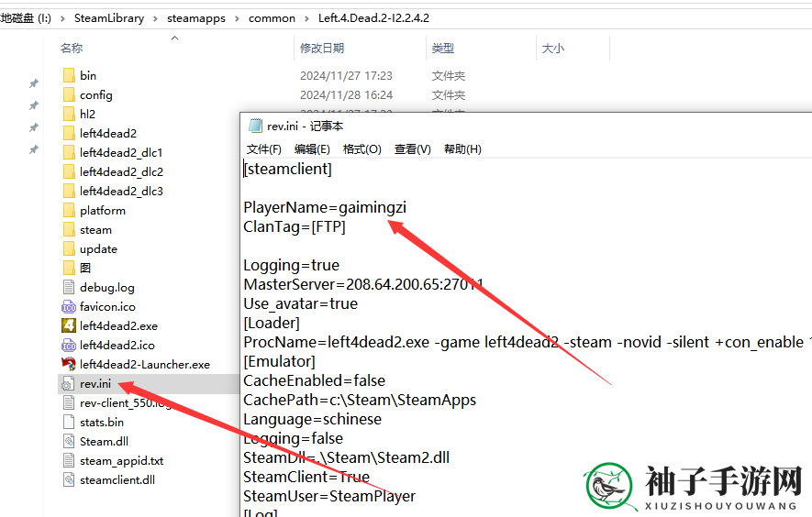Expand the chevron after steamapps in address bar
This screenshot has height=517, width=812.
(237, 18)
